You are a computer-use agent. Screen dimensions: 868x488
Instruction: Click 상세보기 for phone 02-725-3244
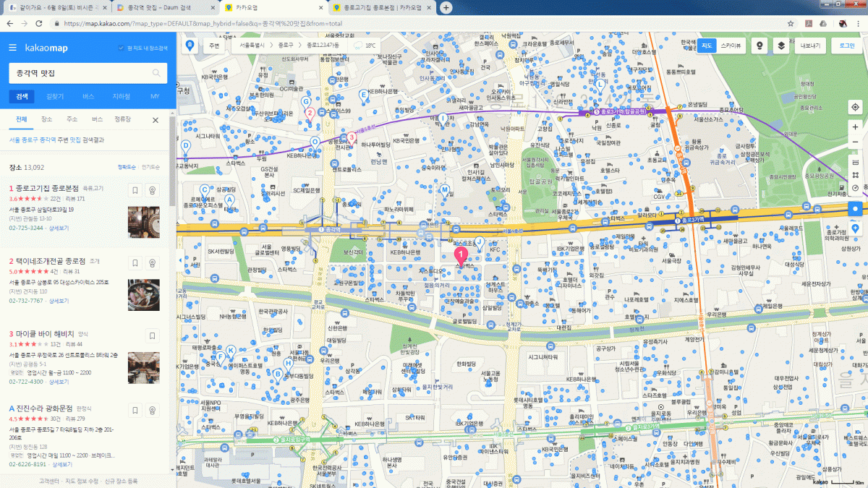point(59,228)
